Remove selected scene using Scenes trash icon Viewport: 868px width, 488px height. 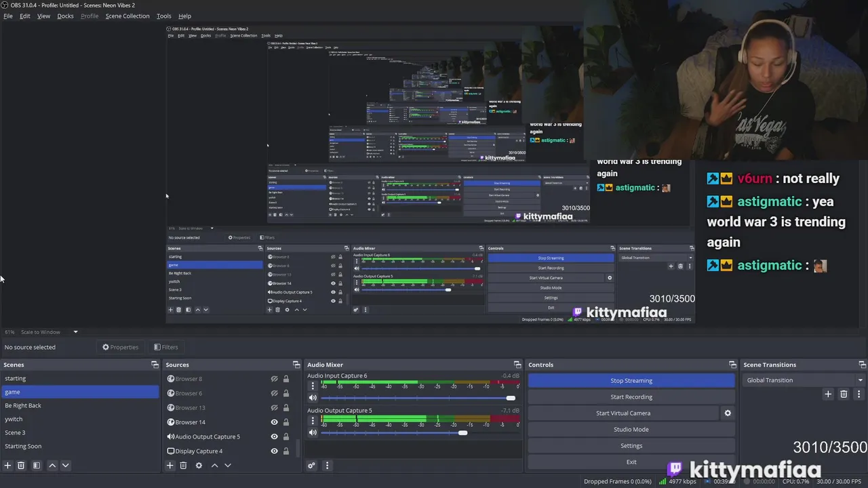(21, 466)
